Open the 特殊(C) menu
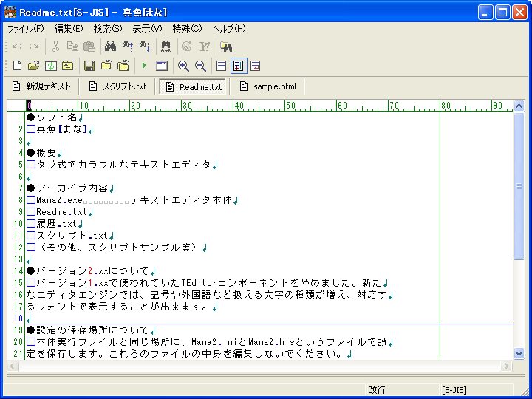 point(187,29)
